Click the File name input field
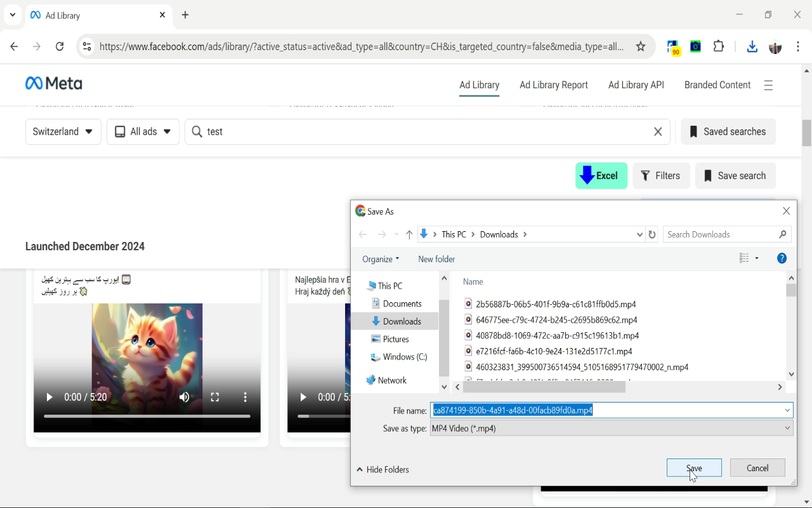Screen dimensions: 812x508 tap(571, 410)
